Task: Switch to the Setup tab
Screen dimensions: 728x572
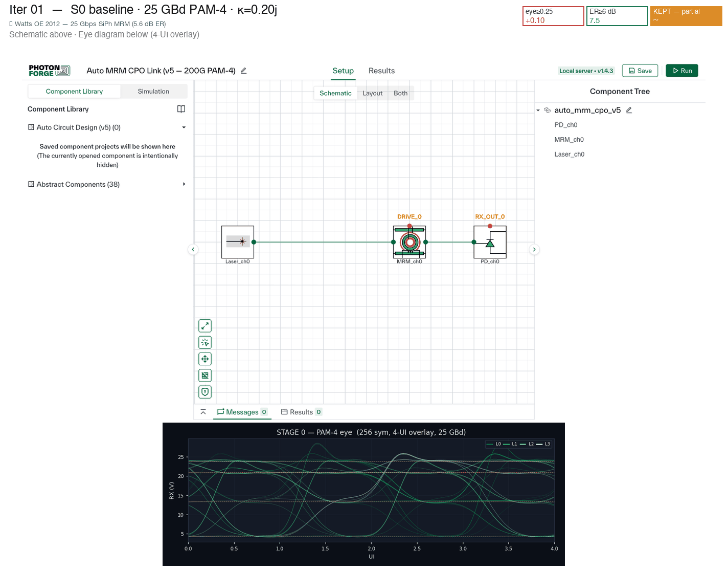Action: [343, 71]
